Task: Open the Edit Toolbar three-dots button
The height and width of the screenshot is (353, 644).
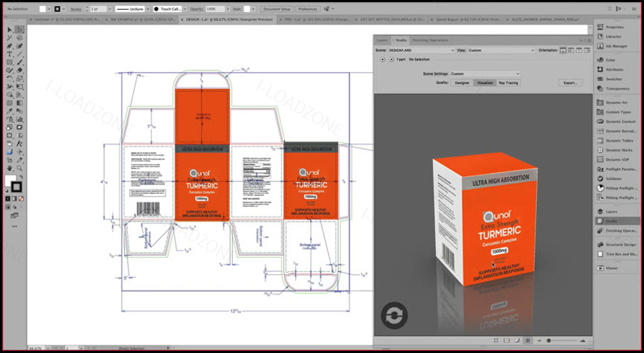Action: [x=14, y=226]
